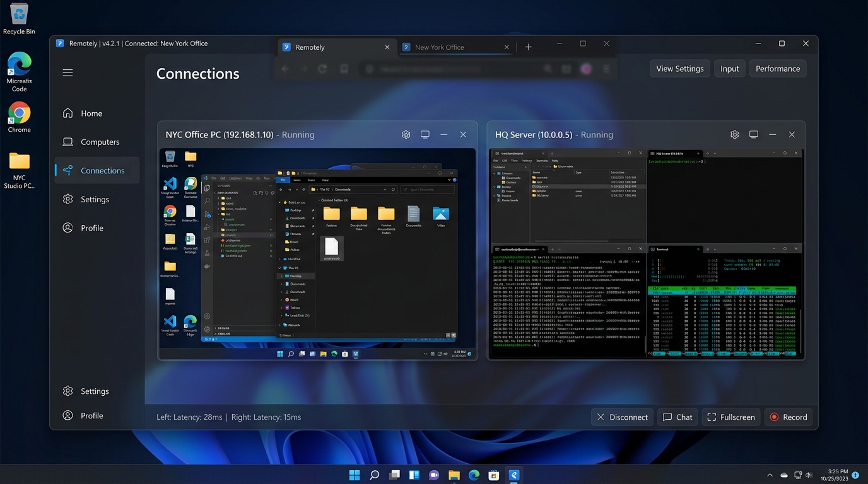Open Chrome from the host desktop
The height and width of the screenshot is (484, 868).
tap(19, 117)
